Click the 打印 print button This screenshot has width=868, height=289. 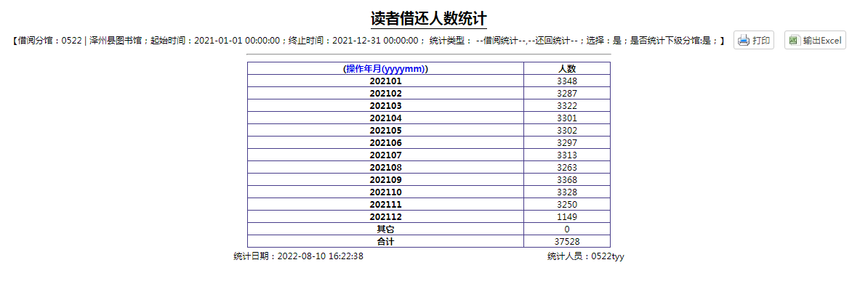[x=753, y=41]
